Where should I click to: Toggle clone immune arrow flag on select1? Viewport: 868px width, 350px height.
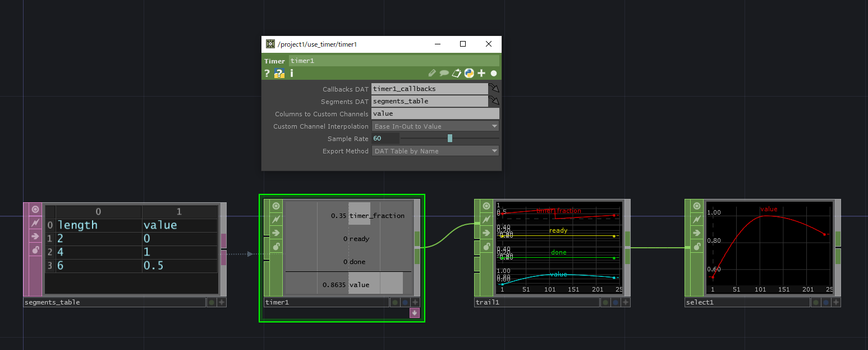pyautogui.click(x=697, y=233)
